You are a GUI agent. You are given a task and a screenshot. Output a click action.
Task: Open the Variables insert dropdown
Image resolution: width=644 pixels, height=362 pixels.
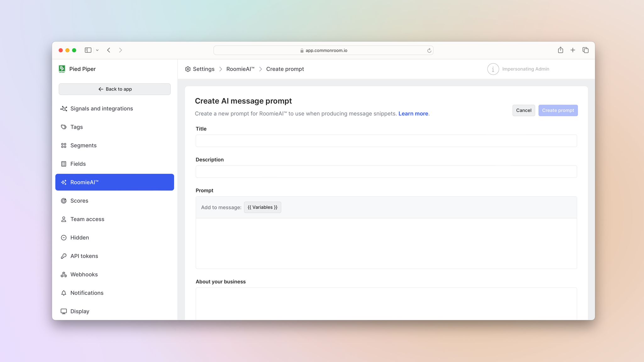tap(263, 207)
